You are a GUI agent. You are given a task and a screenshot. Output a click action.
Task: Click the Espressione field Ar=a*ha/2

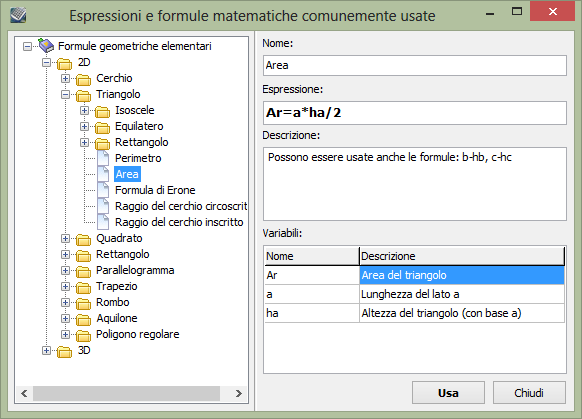(x=415, y=113)
